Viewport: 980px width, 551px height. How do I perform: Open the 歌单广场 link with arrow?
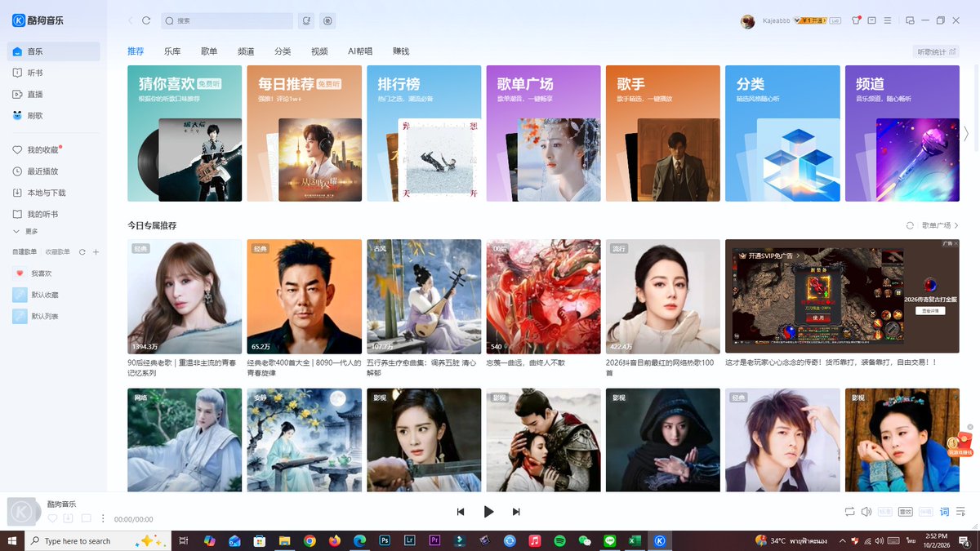pos(940,225)
